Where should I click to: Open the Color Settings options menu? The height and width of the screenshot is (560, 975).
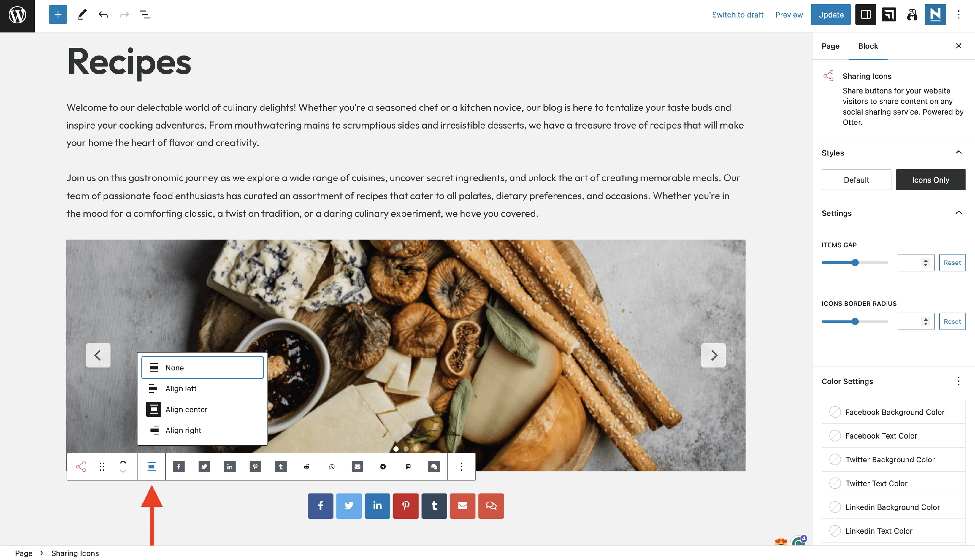[958, 381]
